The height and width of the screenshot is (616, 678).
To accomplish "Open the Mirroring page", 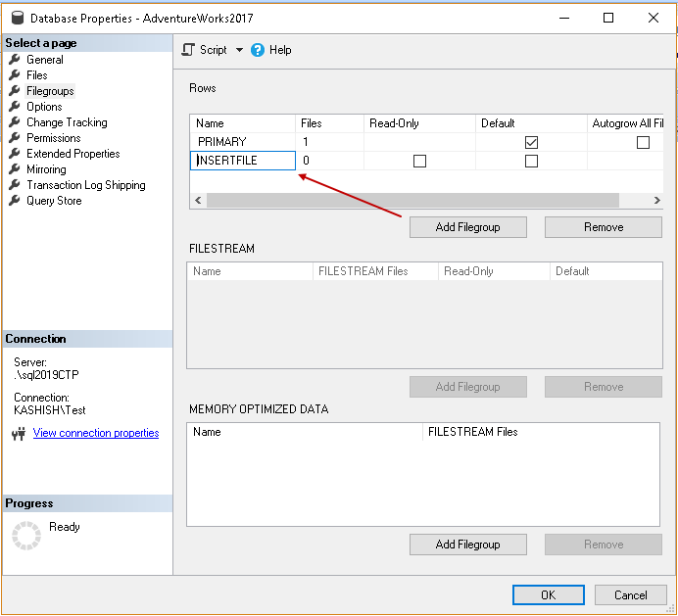I will tap(46, 169).
